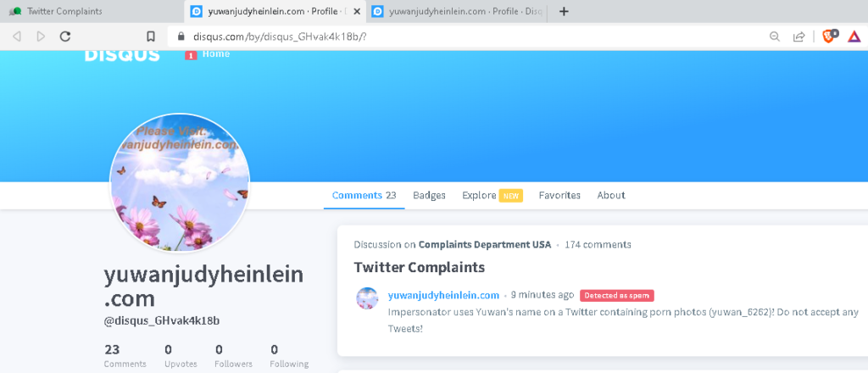Open a new browser tab
Viewport: 868px width, 373px height.
(565, 12)
